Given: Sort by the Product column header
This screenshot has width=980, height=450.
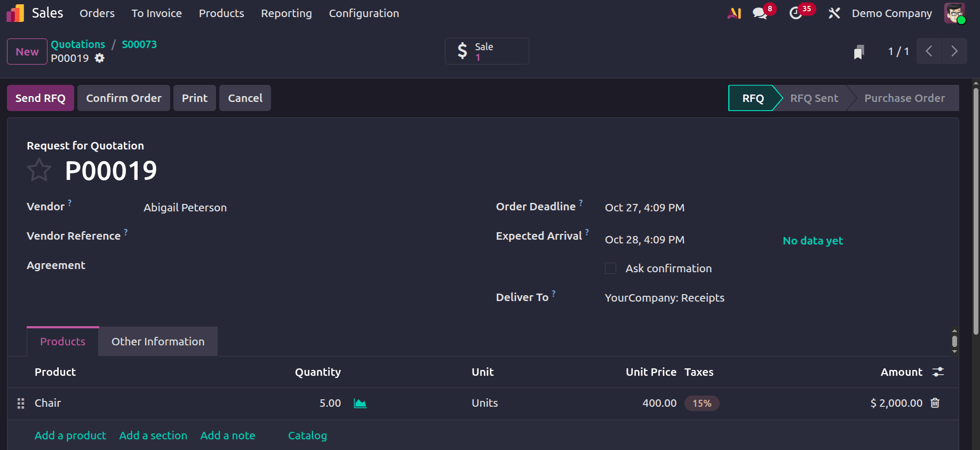Looking at the screenshot, I should [x=55, y=372].
